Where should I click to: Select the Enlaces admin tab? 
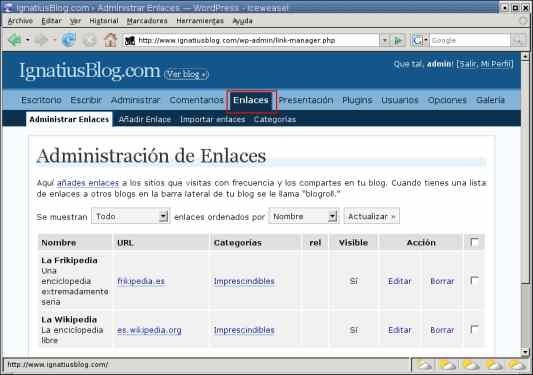pyautogui.click(x=251, y=100)
